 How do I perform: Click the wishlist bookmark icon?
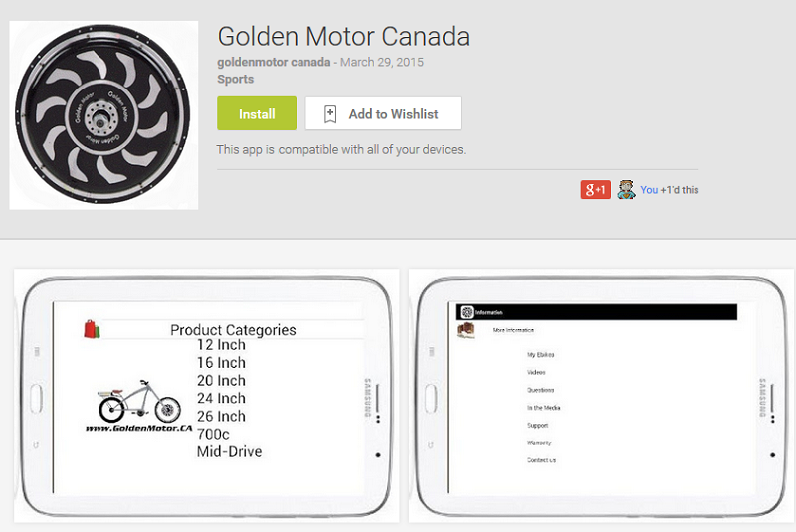[330, 114]
